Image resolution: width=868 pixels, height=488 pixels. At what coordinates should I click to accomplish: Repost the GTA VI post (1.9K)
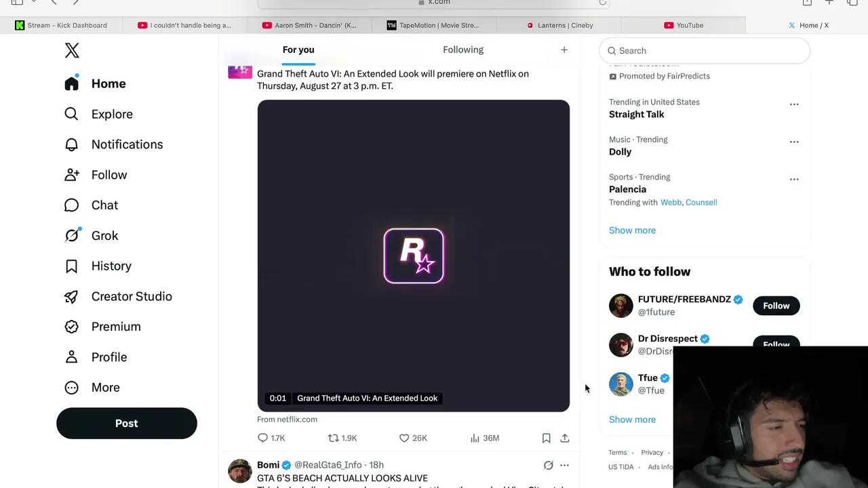pos(342,438)
